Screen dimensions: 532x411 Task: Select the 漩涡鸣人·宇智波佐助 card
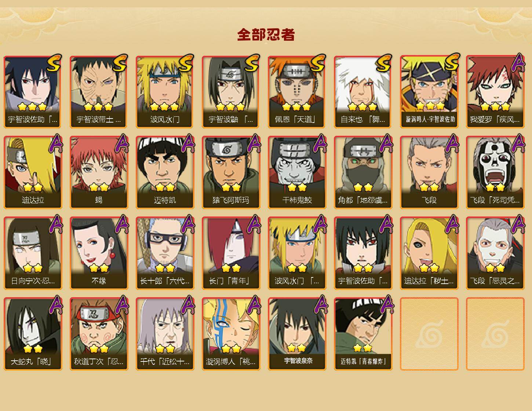(429, 92)
